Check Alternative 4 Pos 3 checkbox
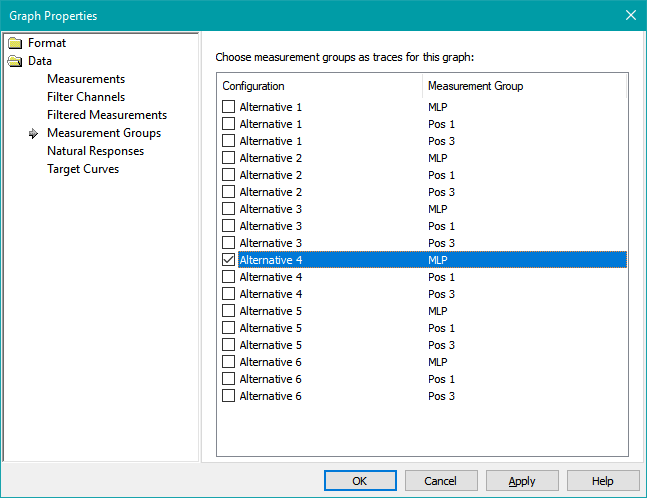Image resolution: width=647 pixels, height=498 pixels. pyautogui.click(x=228, y=294)
